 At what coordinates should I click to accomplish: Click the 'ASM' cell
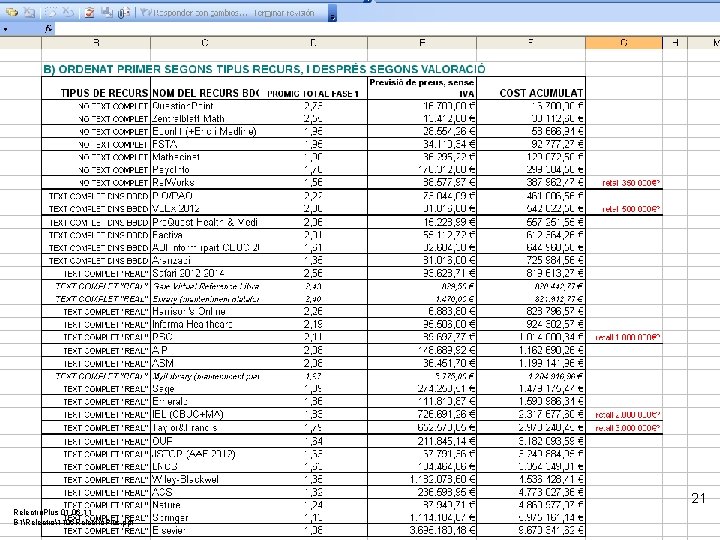tap(205, 363)
